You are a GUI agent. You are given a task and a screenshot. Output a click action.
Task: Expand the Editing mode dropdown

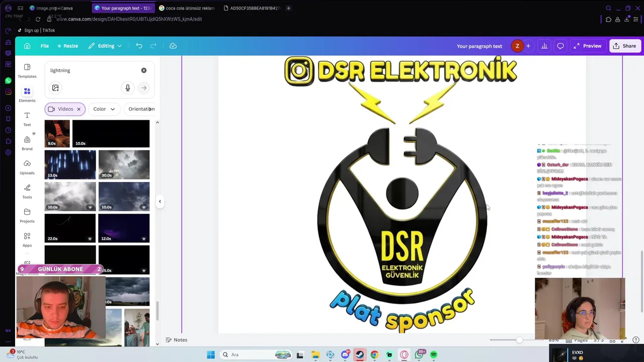(105, 46)
